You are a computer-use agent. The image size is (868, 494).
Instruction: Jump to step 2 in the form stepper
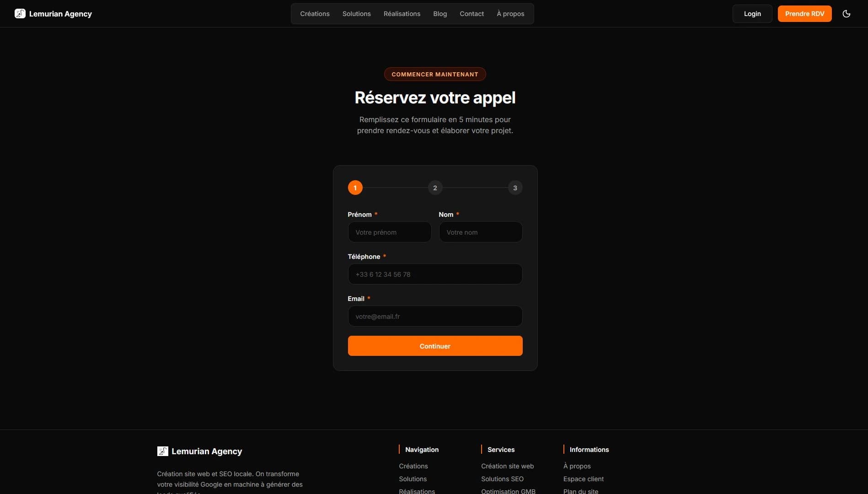tap(435, 188)
